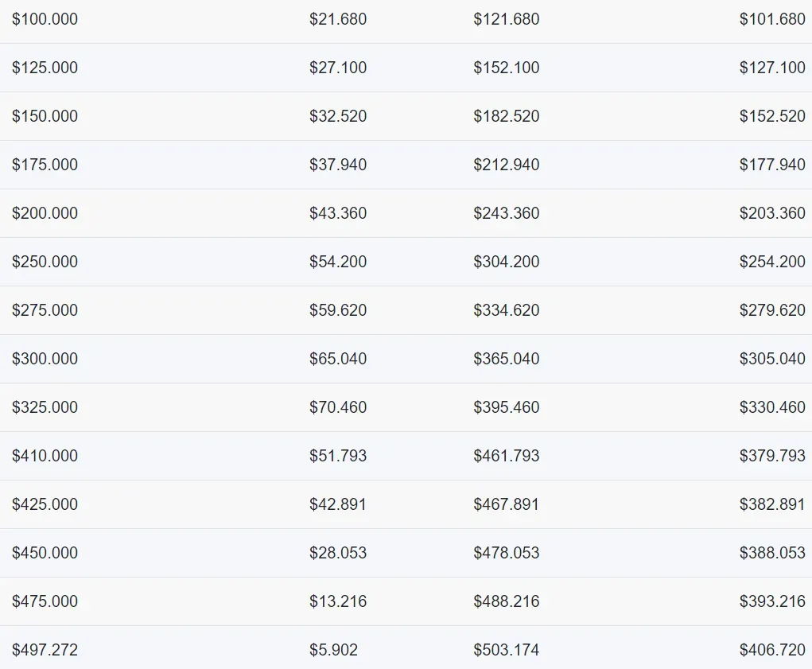The width and height of the screenshot is (812, 669).
Task: Select the $203.360 cell
Action: [x=772, y=213]
